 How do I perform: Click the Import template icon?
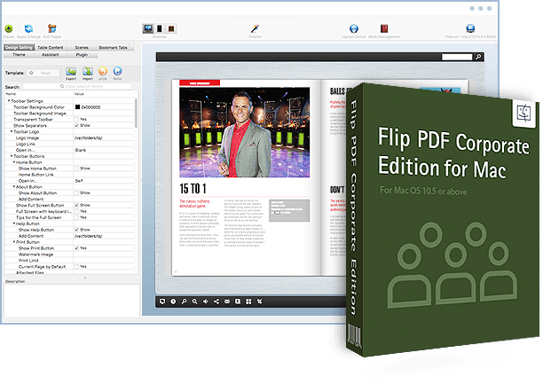(88, 71)
